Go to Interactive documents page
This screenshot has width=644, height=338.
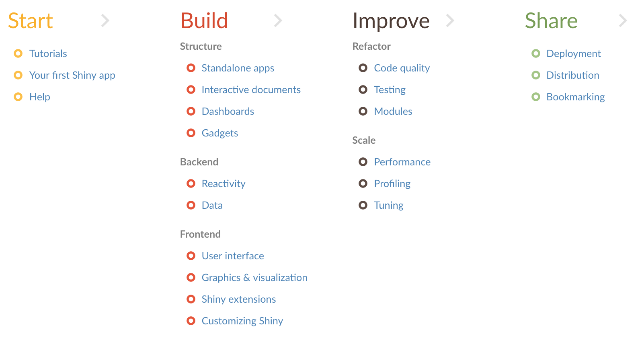click(251, 90)
